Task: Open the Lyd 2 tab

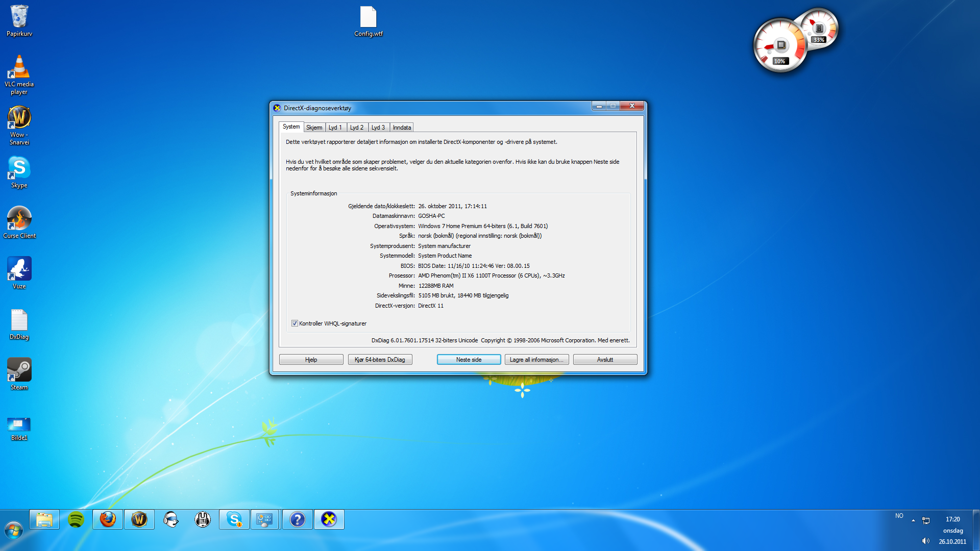Action: [x=357, y=128]
